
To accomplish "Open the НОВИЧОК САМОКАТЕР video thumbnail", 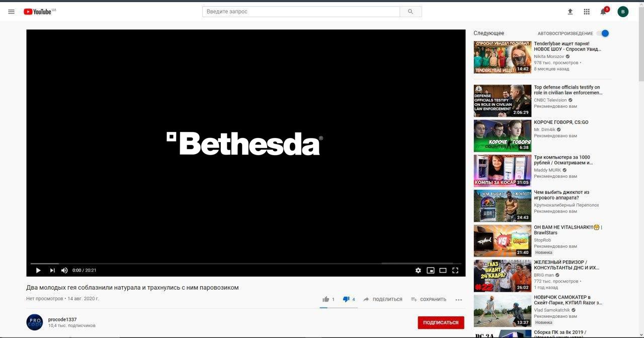I will click(x=502, y=311).
